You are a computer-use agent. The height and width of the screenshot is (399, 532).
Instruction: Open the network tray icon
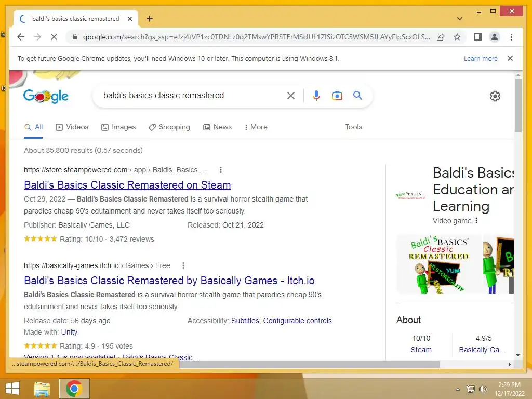tap(470, 389)
